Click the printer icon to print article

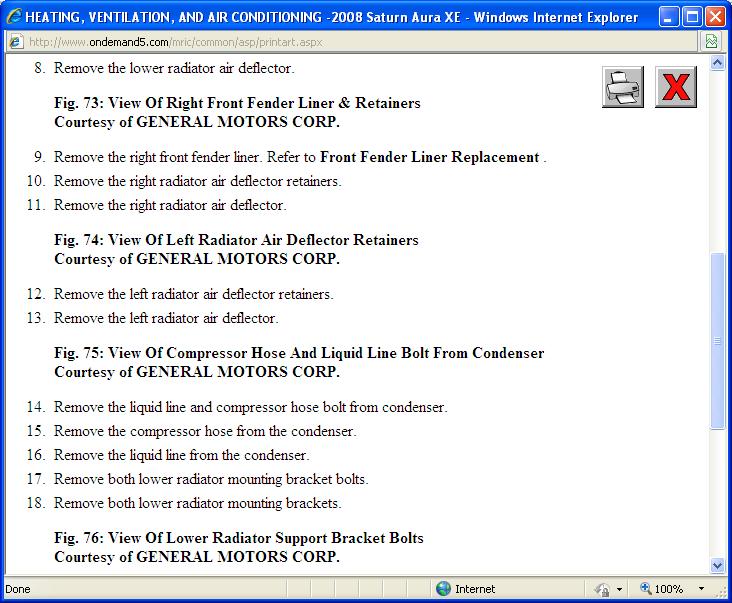click(623, 87)
